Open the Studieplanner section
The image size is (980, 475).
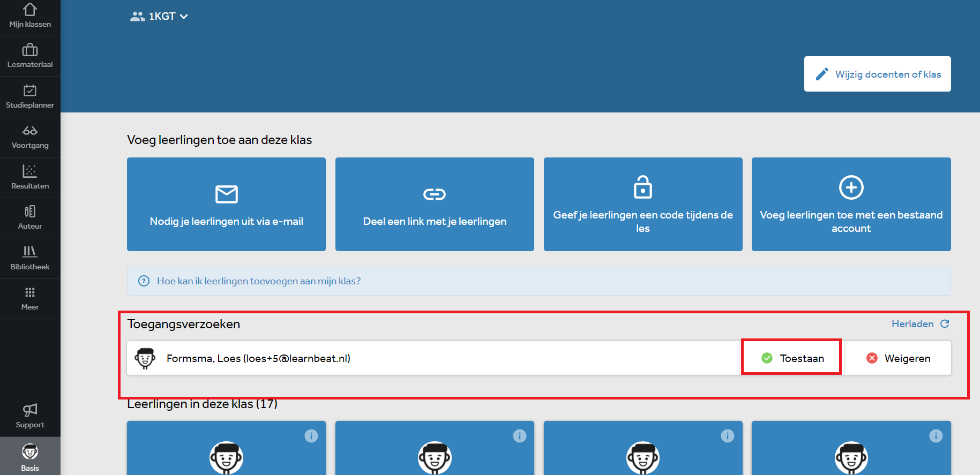30,97
